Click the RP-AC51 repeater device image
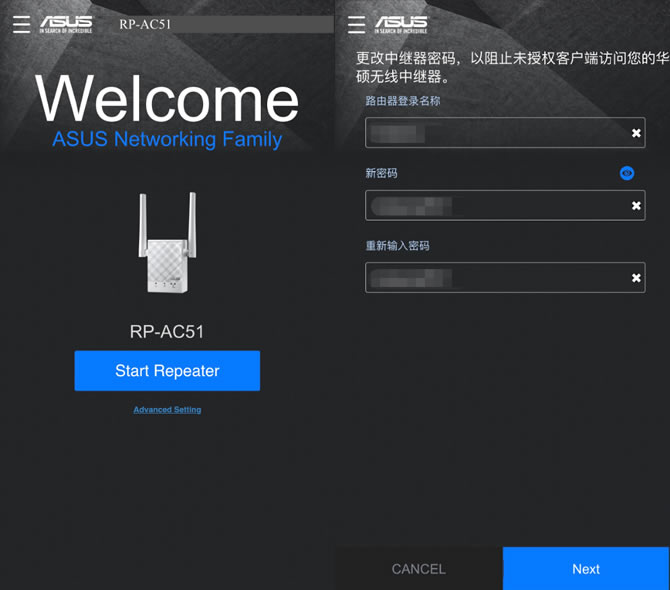Viewport: 670px width, 590px height. click(x=167, y=242)
